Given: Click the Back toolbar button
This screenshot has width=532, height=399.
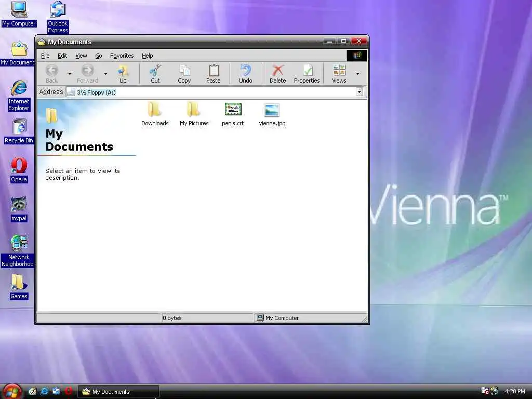Looking at the screenshot, I should click(51, 74).
